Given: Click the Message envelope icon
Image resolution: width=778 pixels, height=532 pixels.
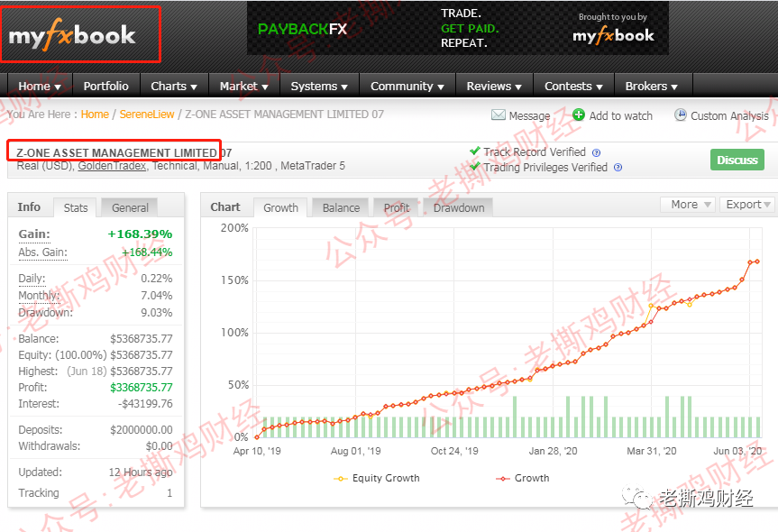Looking at the screenshot, I should (499, 115).
